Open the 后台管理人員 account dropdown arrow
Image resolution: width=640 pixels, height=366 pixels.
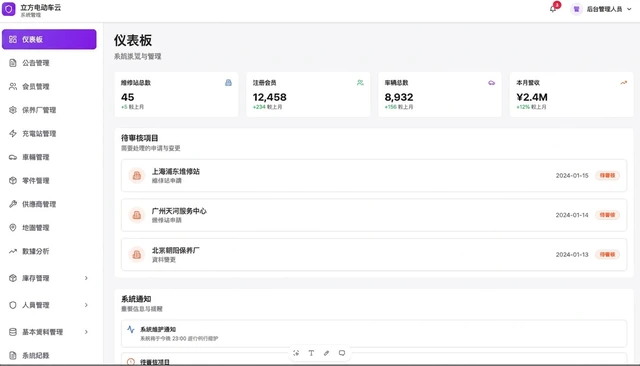[629, 9]
